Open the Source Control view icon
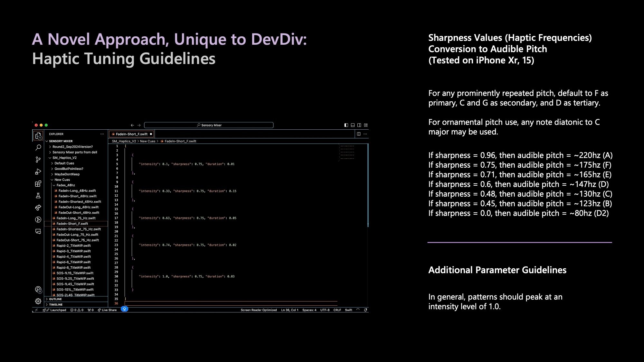The width and height of the screenshot is (644, 362). point(38,160)
